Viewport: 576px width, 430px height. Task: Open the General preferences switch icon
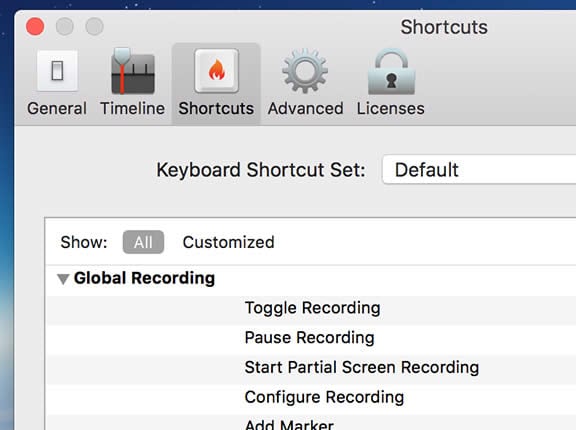pos(57,71)
